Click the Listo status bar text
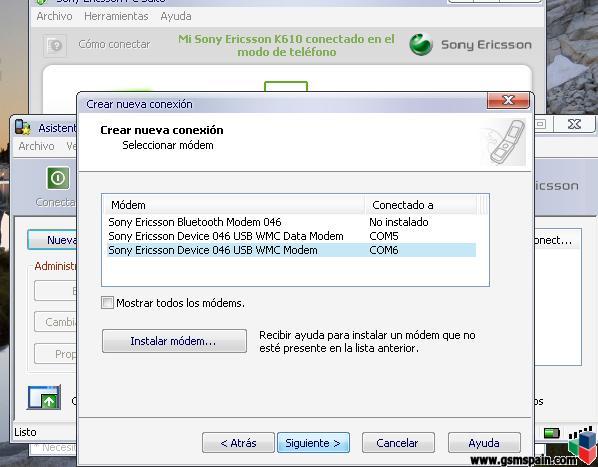Screen dimensions: 598x467 25,432
